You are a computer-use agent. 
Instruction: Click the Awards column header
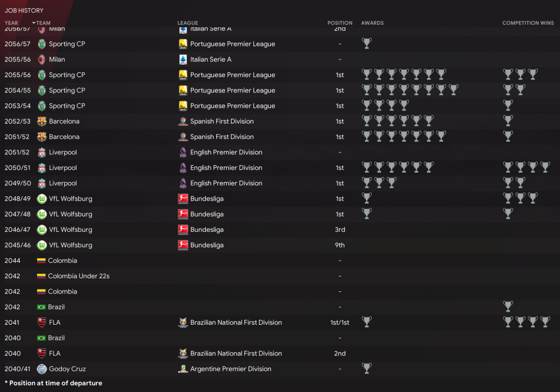[372, 23]
